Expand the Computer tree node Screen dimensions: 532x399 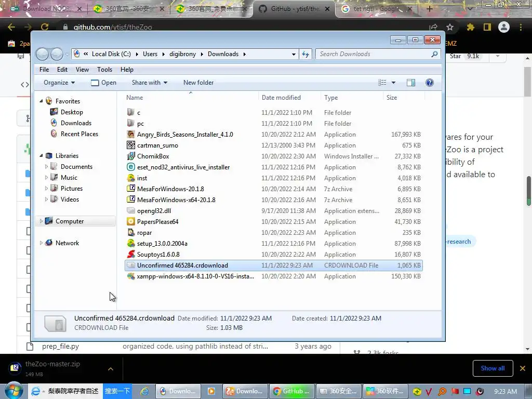41,221
